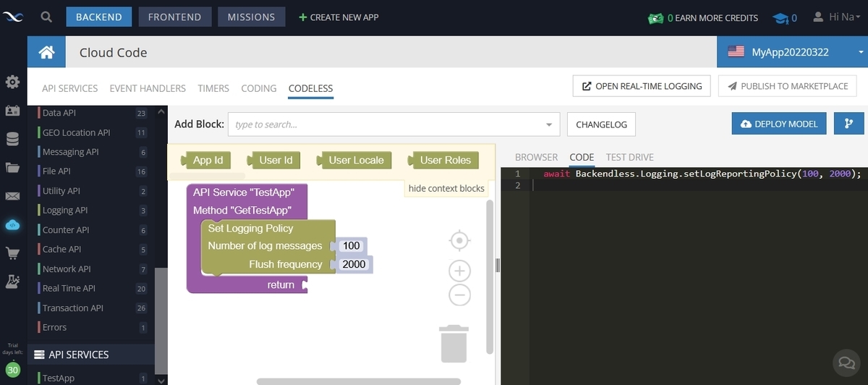Image resolution: width=868 pixels, height=385 pixels.
Task: Expand the File API category
Action: point(93,172)
